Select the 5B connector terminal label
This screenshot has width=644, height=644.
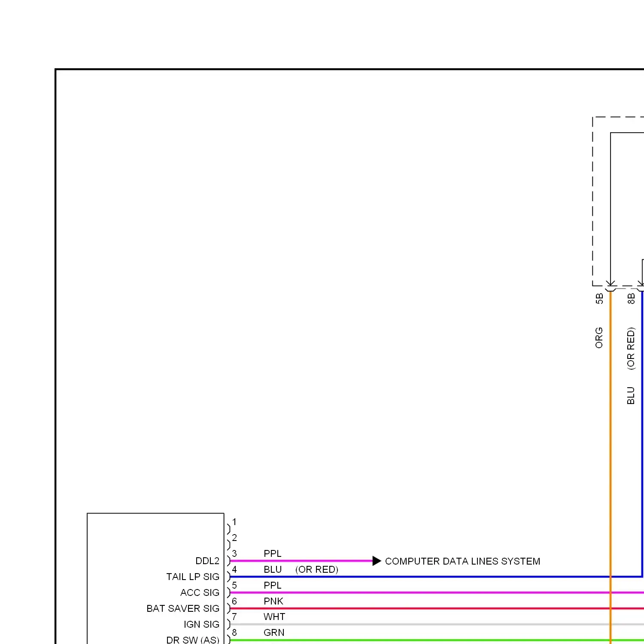point(599,298)
